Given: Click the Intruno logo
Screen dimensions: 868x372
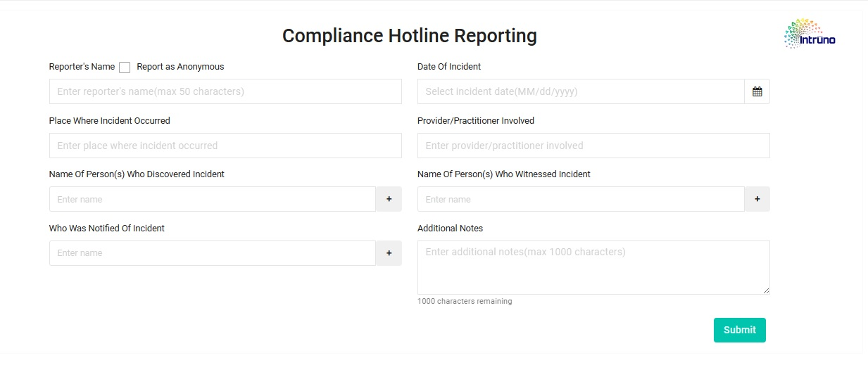Looking at the screenshot, I should [x=810, y=34].
